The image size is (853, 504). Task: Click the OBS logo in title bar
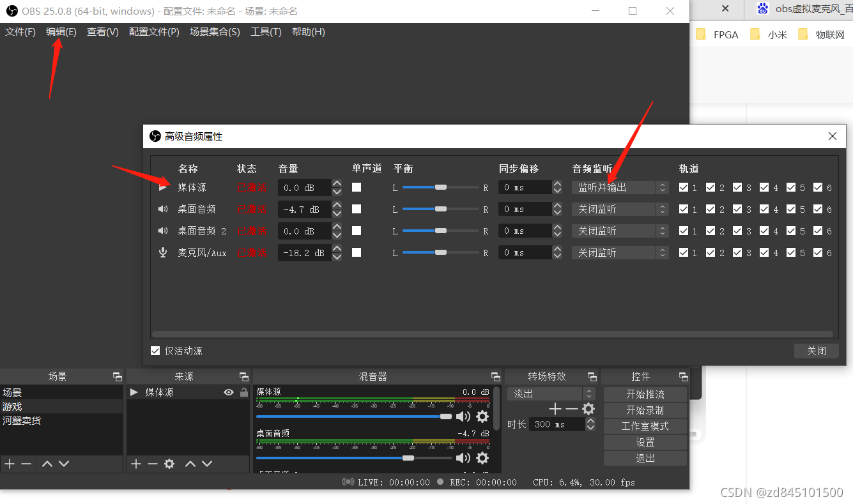click(x=12, y=11)
